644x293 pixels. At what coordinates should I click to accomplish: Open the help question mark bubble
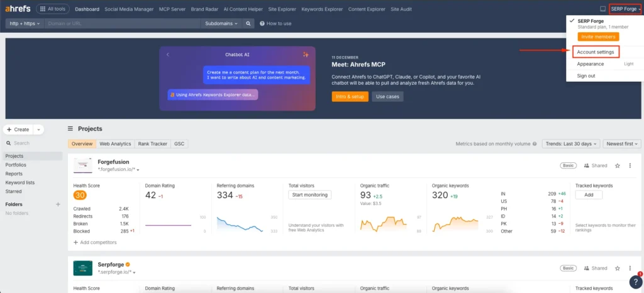pyautogui.click(x=635, y=283)
